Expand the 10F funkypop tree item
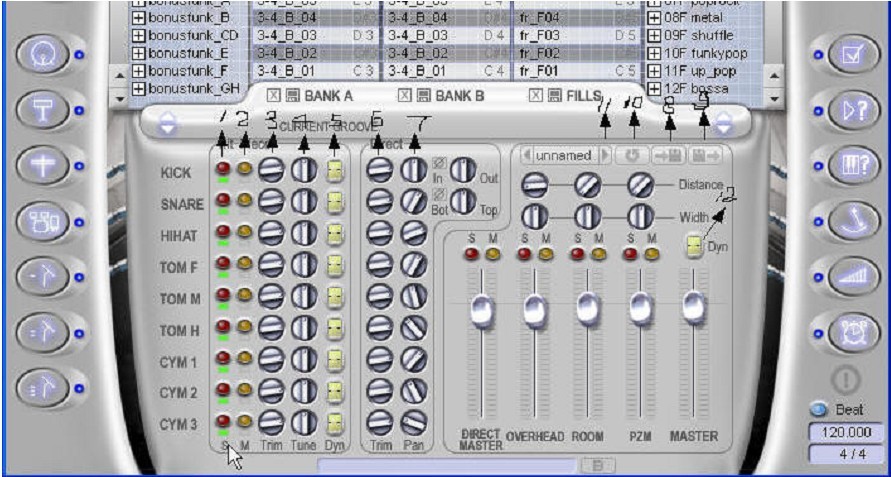The width and height of the screenshot is (891, 477). click(656, 53)
